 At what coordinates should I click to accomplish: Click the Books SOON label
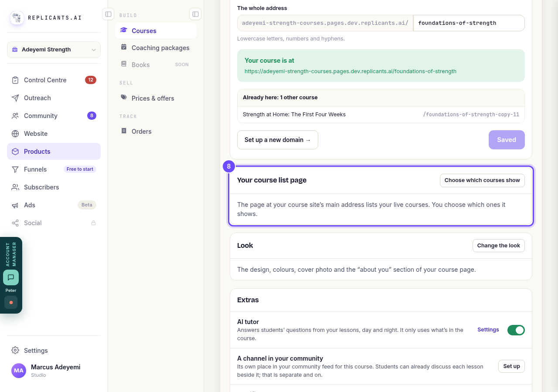182,64
